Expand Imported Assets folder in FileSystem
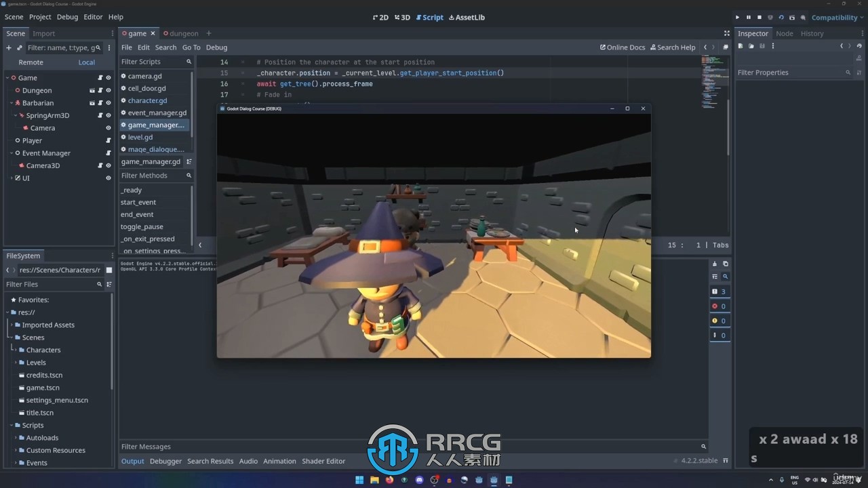The width and height of the screenshot is (868, 488). [x=12, y=325]
